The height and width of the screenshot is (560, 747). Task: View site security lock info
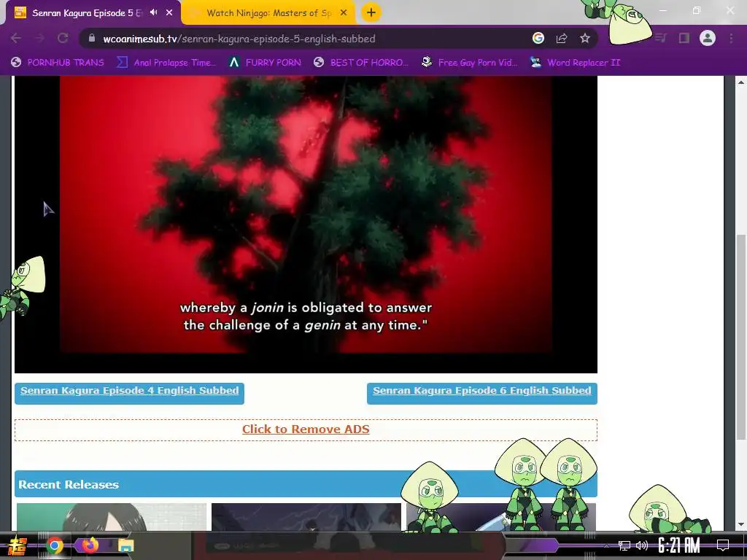pos(92,39)
